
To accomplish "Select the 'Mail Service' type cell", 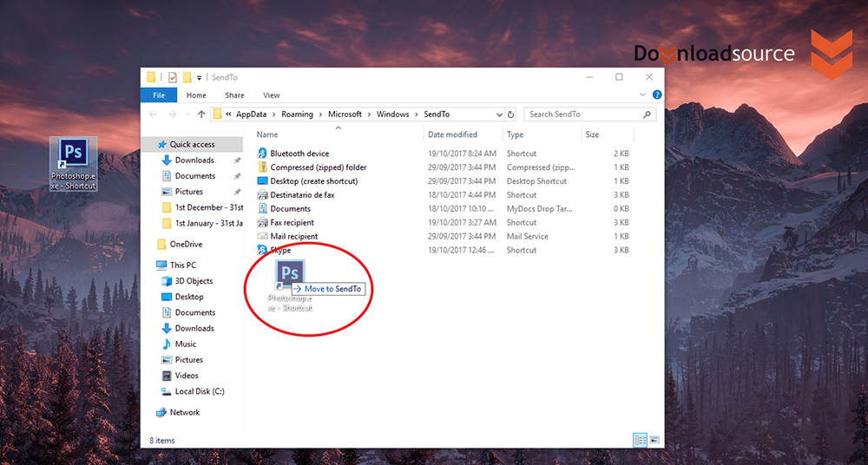I will (528, 236).
